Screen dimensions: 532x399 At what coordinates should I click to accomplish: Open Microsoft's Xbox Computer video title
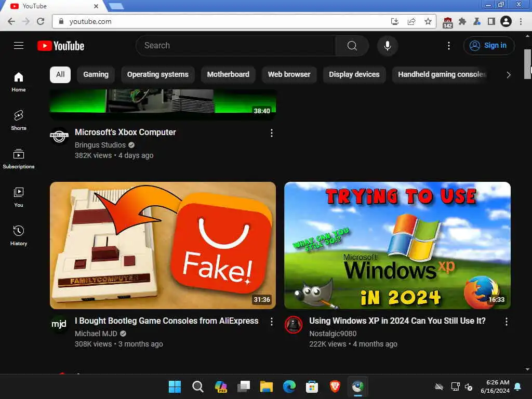click(126, 132)
